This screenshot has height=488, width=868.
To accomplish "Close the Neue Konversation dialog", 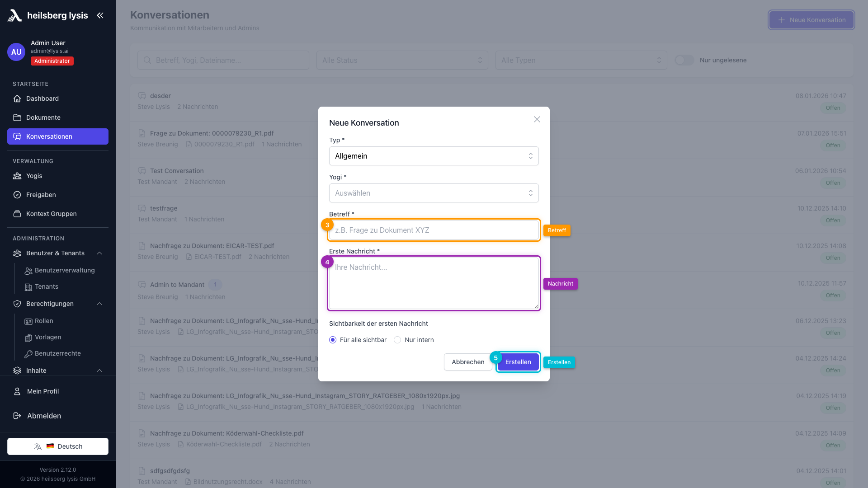I will (537, 119).
